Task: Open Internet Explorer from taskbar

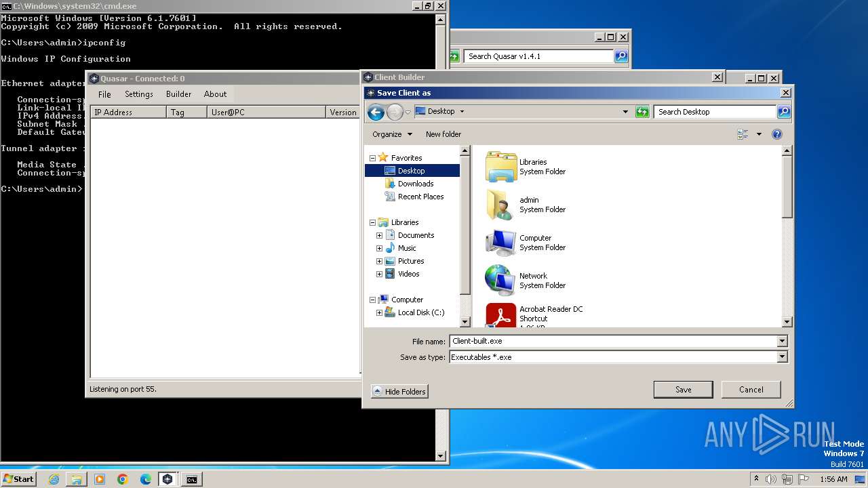Action: click(54, 479)
